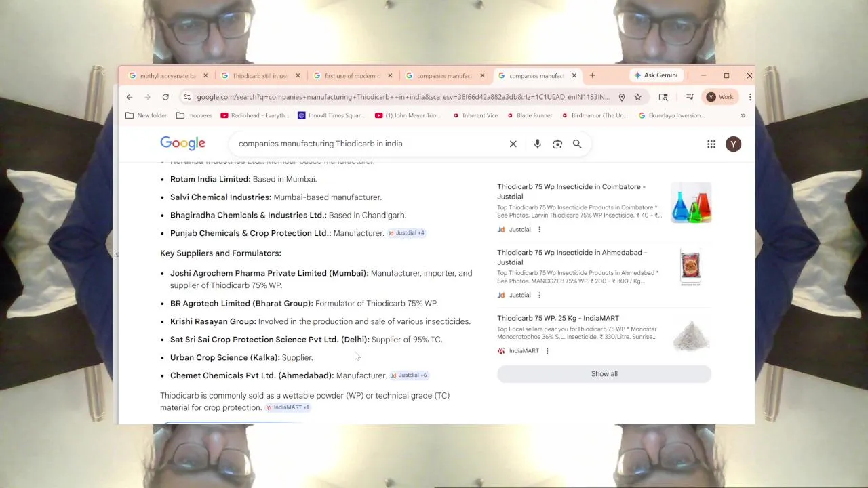Viewport: 868px width, 488px height.
Task: Open Thiodicarb 75 Wp Insecticide in Ahmedabad result
Action: (x=572, y=257)
